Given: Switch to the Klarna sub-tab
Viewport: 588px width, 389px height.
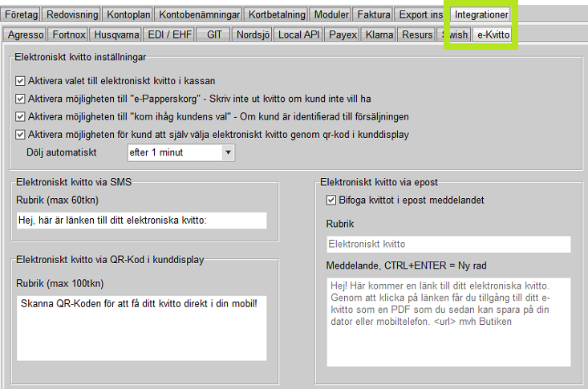Looking at the screenshot, I should click(x=379, y=35).
